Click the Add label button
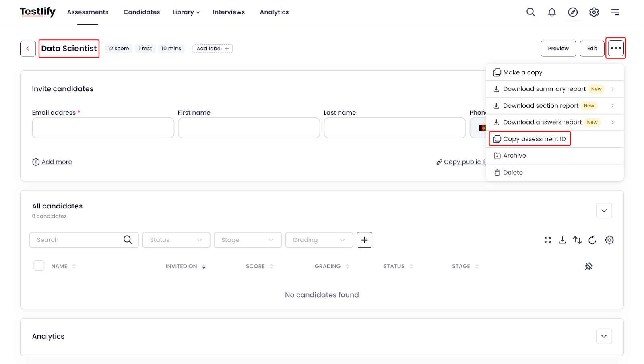This screenshot has width=644, height=364. pos(213,49)
